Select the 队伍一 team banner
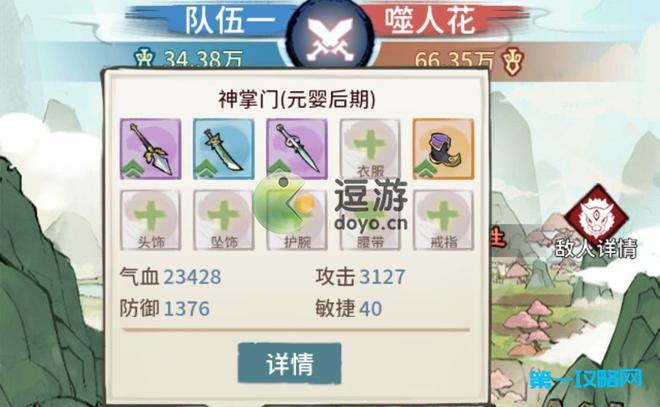 coord(230,20)
